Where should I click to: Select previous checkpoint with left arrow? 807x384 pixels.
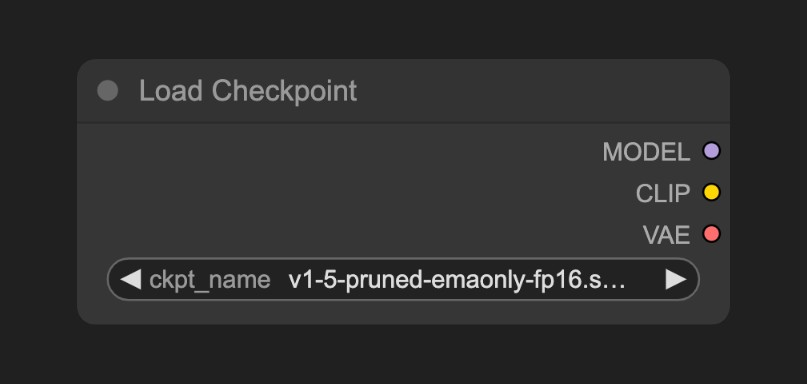point(131,280)
